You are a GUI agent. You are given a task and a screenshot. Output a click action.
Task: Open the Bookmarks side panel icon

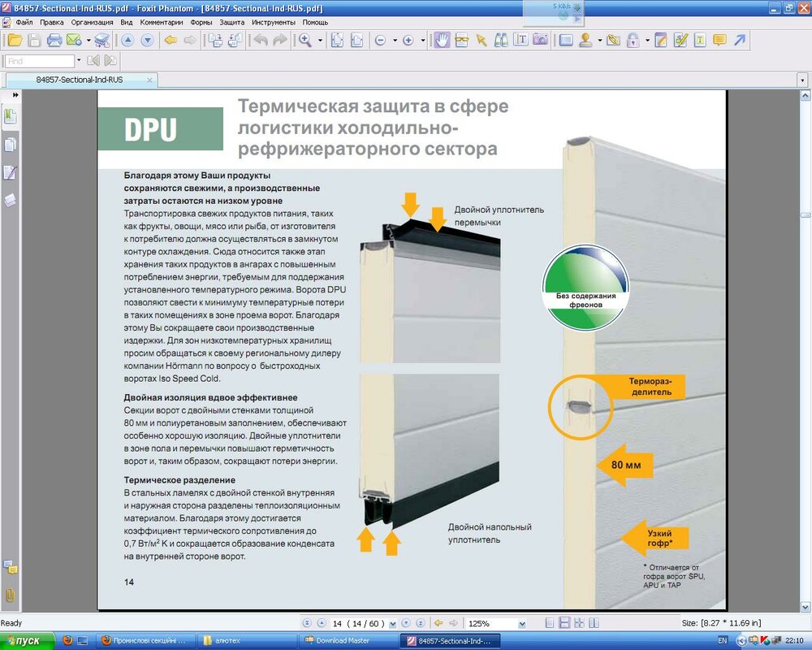(x=10, y=116)
